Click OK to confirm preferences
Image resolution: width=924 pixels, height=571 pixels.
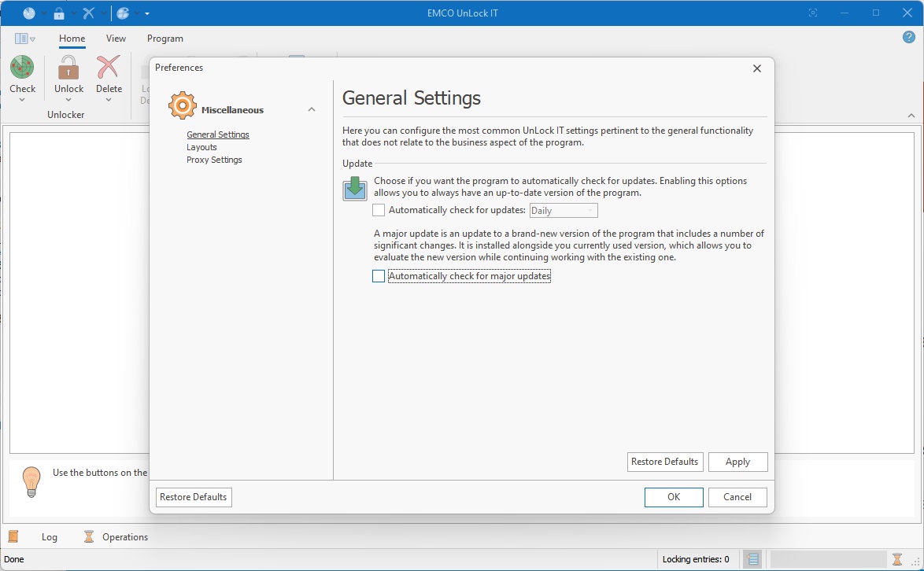pyautogui.click(x=674, y=497)
